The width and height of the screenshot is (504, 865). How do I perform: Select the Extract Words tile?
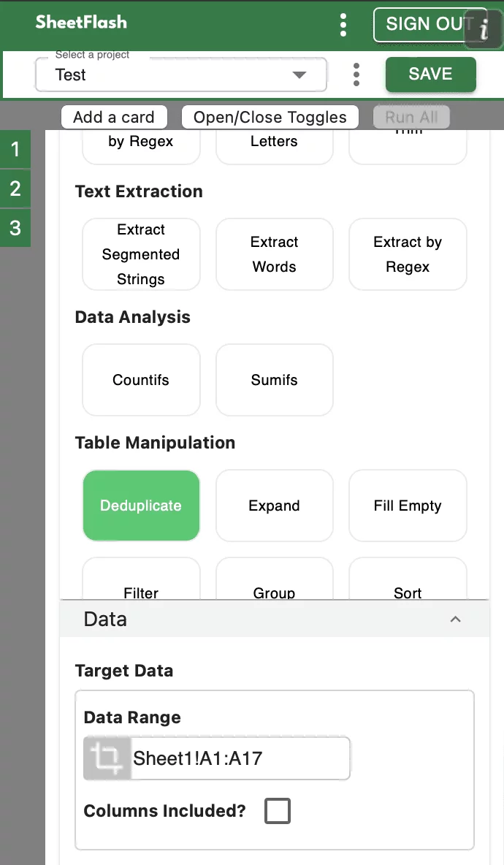tap(274, 254)
